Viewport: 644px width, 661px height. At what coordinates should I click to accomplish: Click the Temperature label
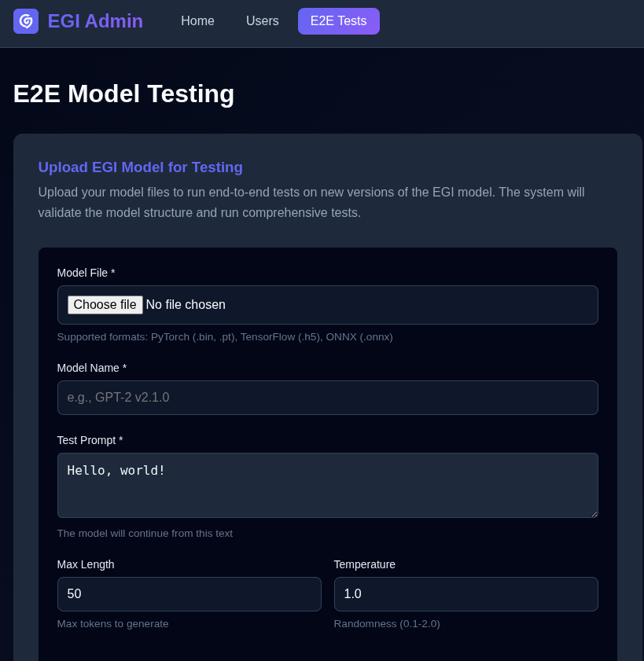click(x=364, y=564)
